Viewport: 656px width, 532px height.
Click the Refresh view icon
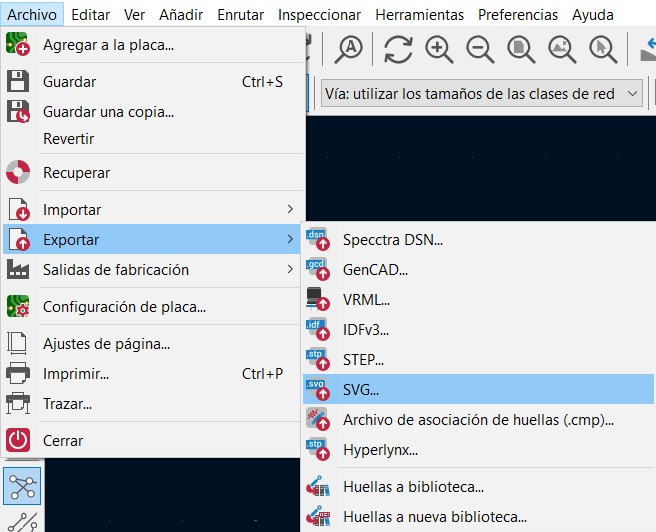398,50
